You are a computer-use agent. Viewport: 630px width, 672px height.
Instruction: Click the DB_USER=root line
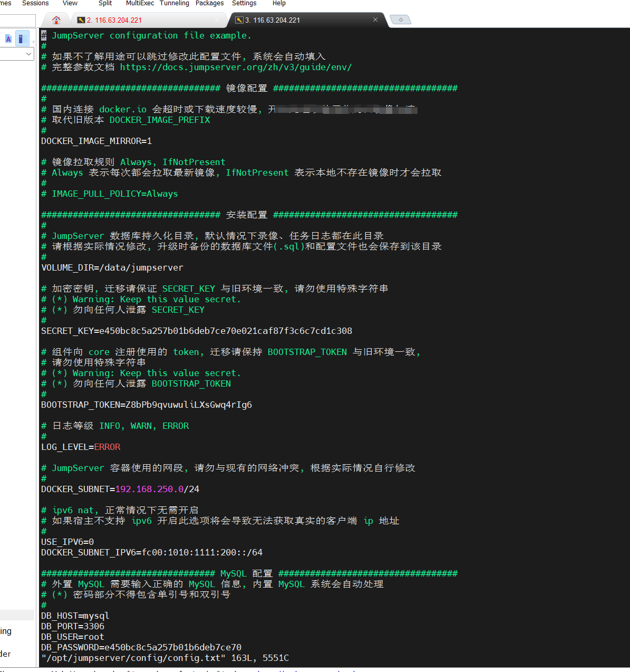point(73,637)
